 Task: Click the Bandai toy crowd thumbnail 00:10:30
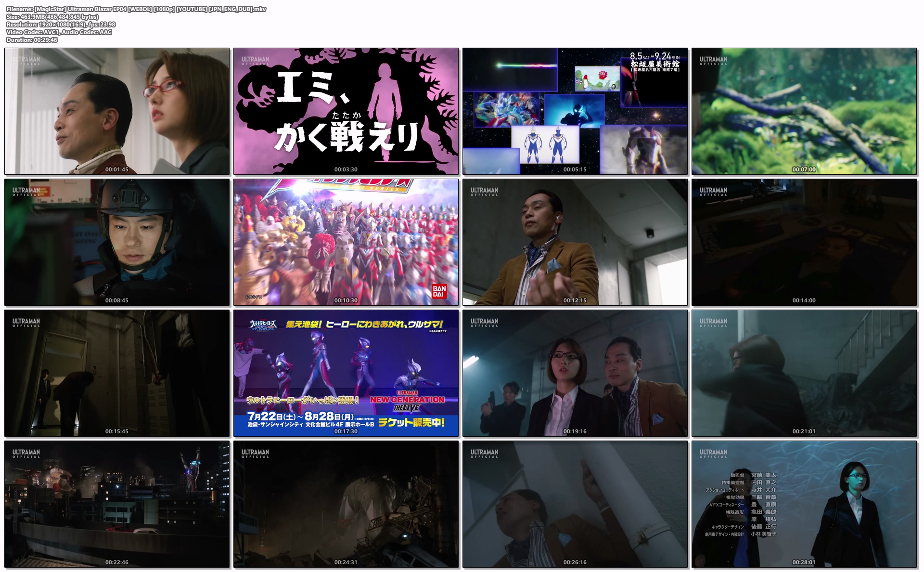[x=346, y=242]
